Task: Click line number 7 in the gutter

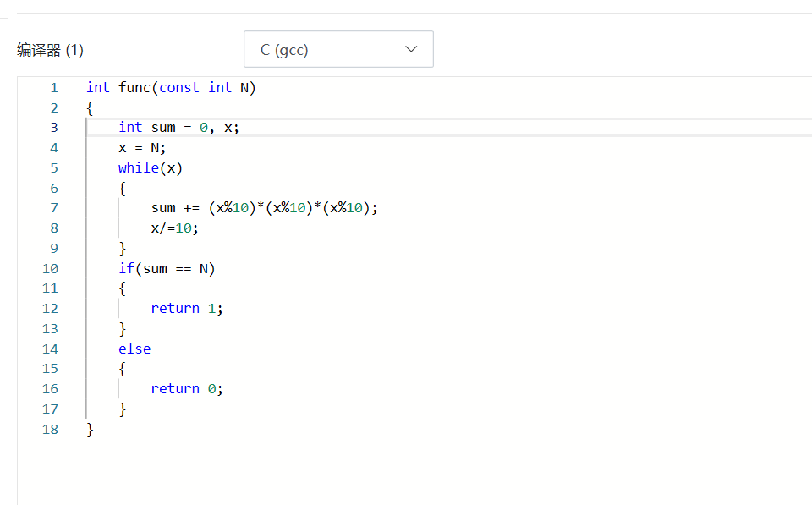Action: pos(54,208)
